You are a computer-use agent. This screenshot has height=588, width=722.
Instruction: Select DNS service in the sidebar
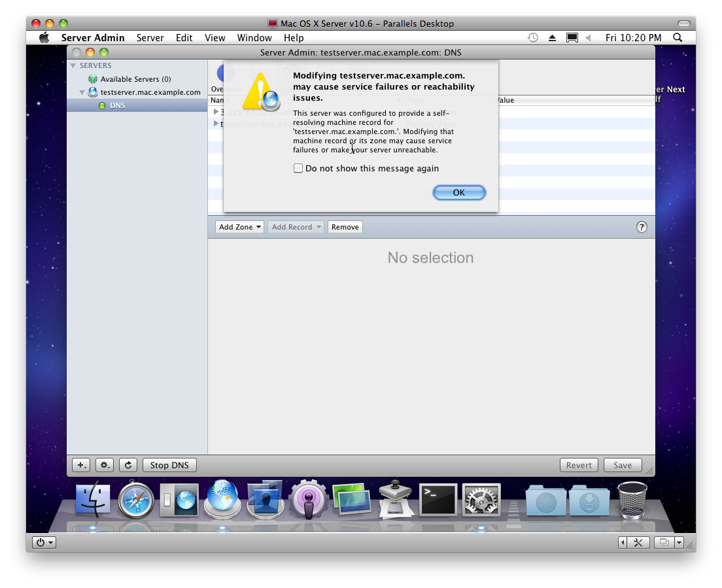click(117, 105)
